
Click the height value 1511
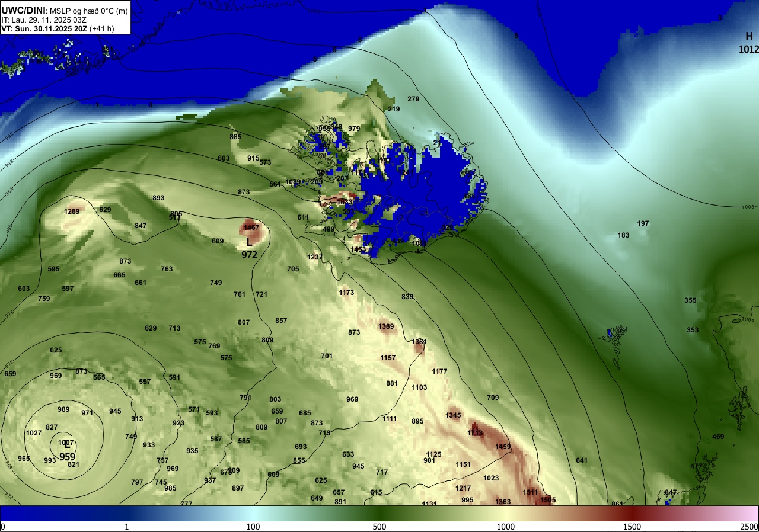pyautogui.click(x=530, y=492)
